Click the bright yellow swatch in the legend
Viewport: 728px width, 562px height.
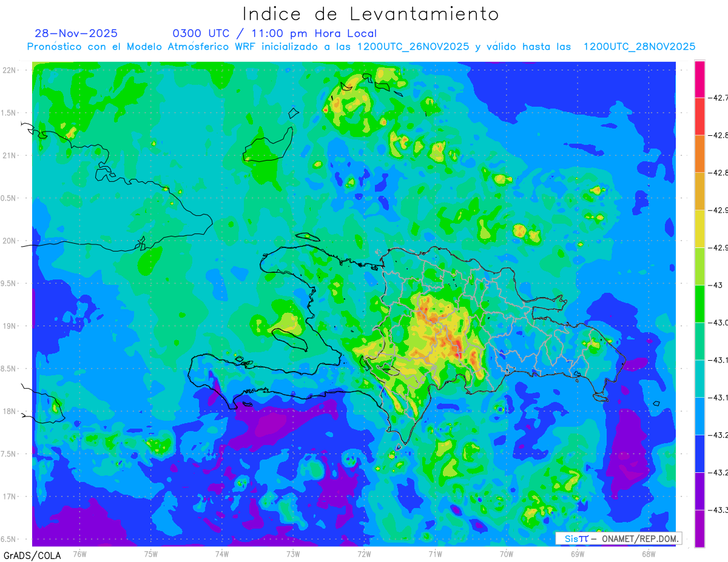pos(699,229)
